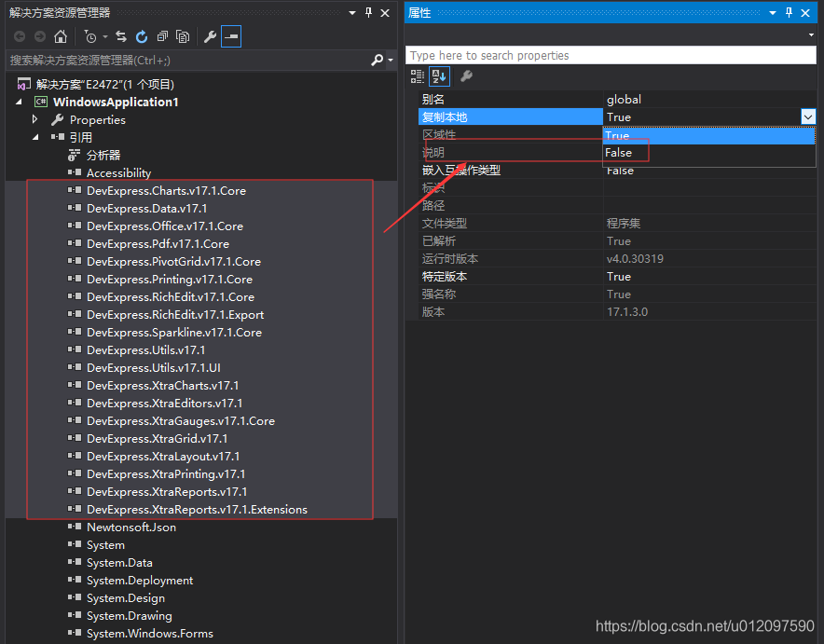This screenshot has height=644, width=824.
Task: Toggle Show All Files icon
Action: [183, 36]
